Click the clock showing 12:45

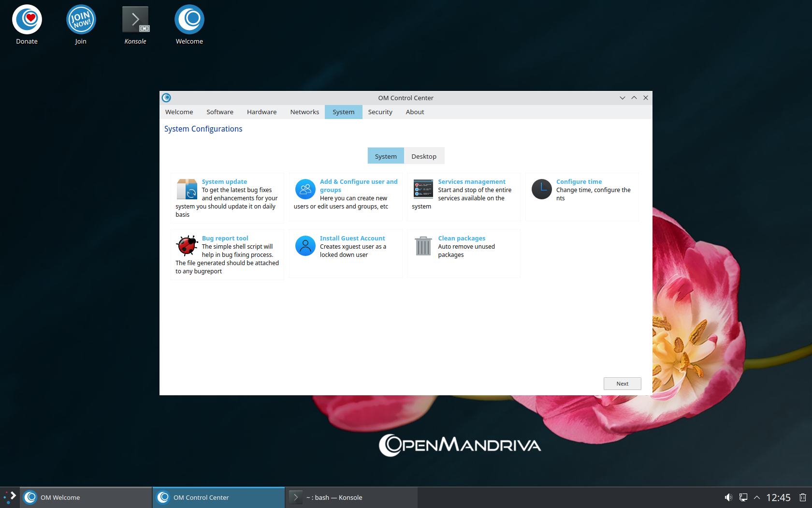click(x=778, y=497)
